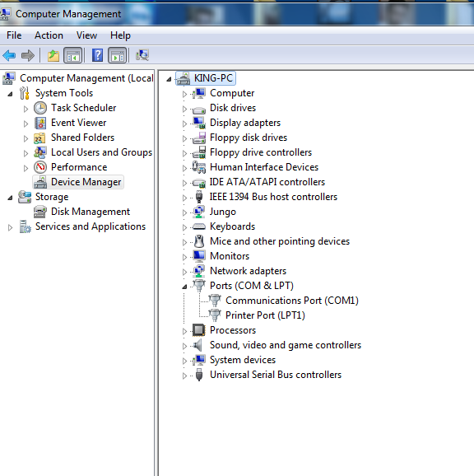Open the Action menu

tap(49, 35)
